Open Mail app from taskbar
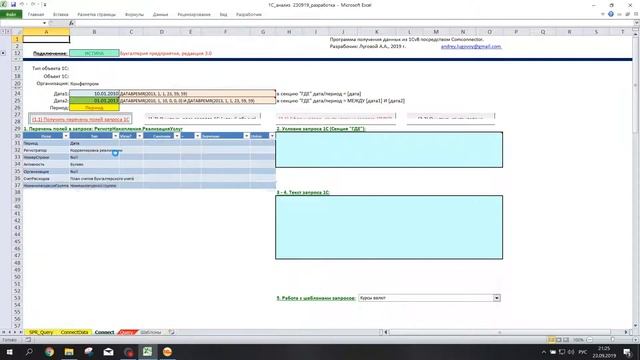This screenshot has width=640, height=360. click(x=108, y=352)
